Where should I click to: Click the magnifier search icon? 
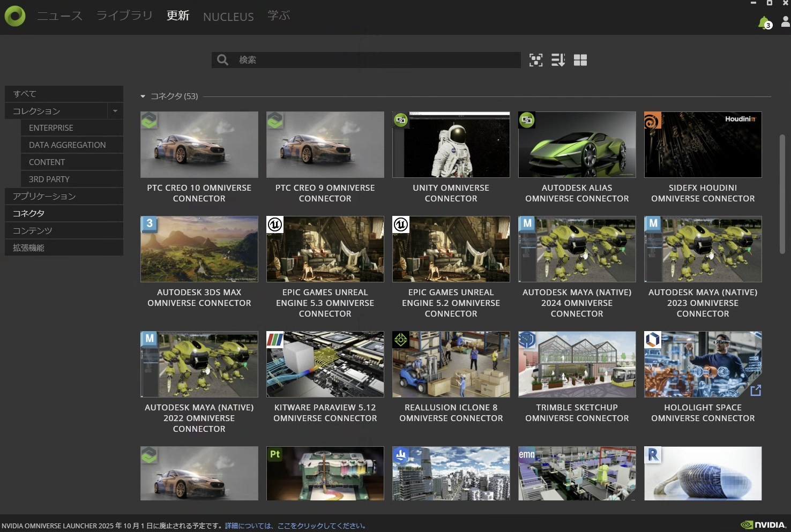pyautogui.click(x=223, y=60)
